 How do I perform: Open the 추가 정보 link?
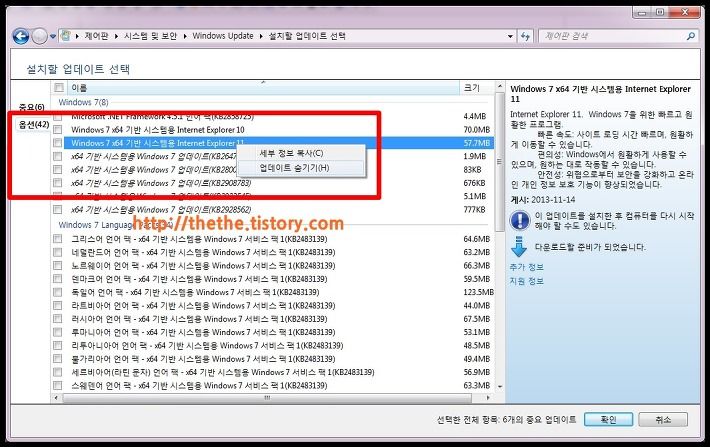point(527,267)
